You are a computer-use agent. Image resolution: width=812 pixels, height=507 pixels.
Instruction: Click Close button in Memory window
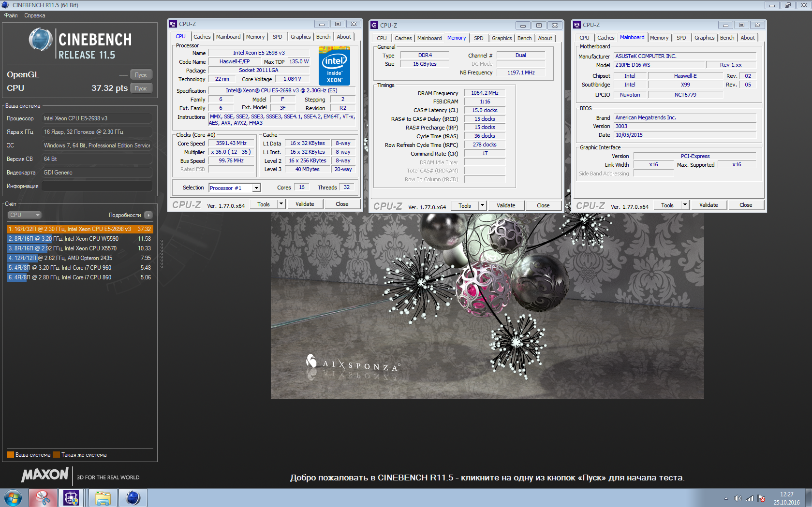(x=543, y=205)
